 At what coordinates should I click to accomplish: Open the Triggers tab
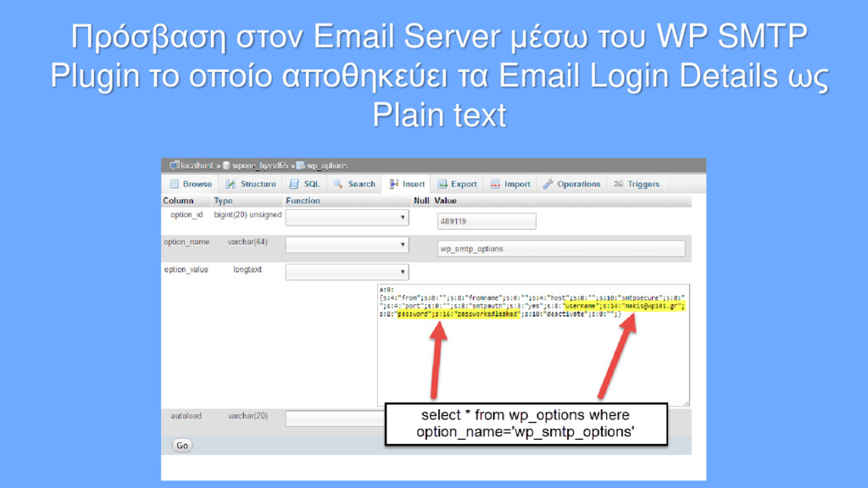pyautogui.click(x=637, y=184)
